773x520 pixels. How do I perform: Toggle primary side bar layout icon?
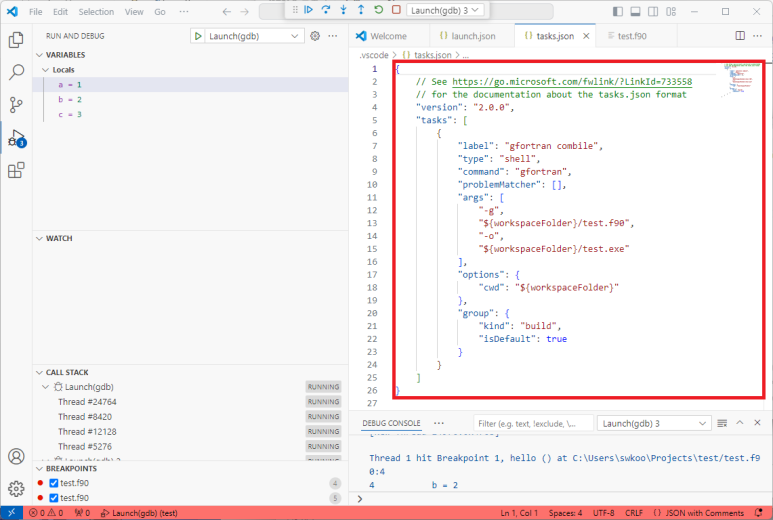pyautogui.click(x=618, y=11)
